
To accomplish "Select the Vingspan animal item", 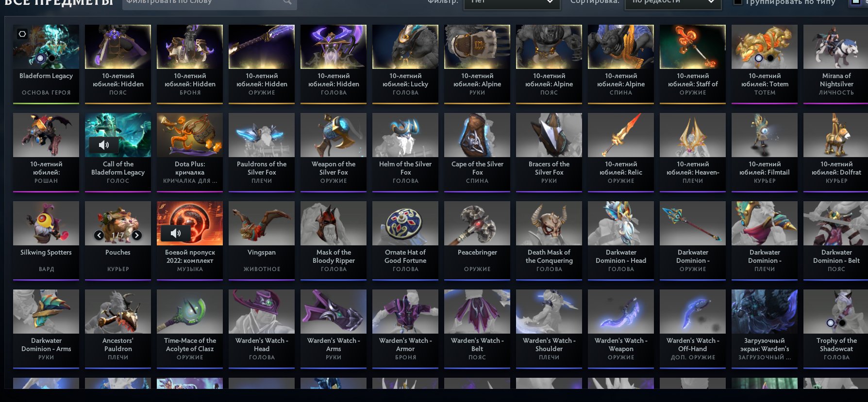I will coord(262,241).
